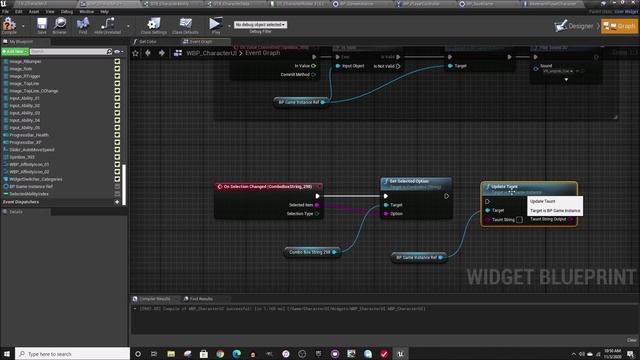Open the view options eye dropdown
Viewport: 640px width, 360px height.
pos(119,52)
